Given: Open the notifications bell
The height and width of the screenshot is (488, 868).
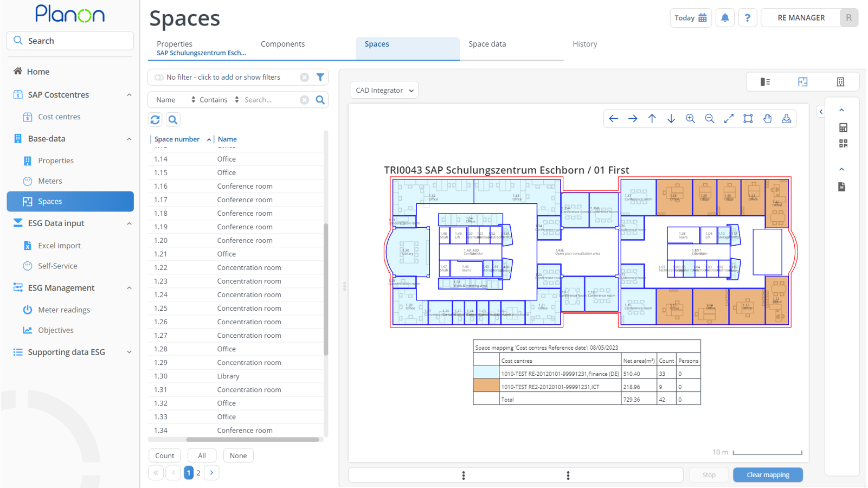Looking at the screenshot, I should pyautogui.click(x=725, y=18).
